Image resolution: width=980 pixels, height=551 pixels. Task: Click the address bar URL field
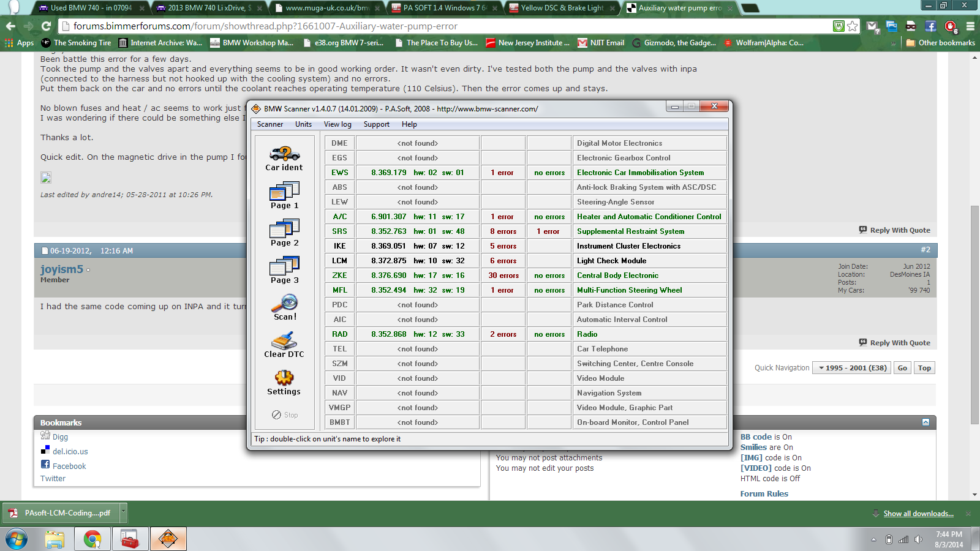tap(447, 26)
